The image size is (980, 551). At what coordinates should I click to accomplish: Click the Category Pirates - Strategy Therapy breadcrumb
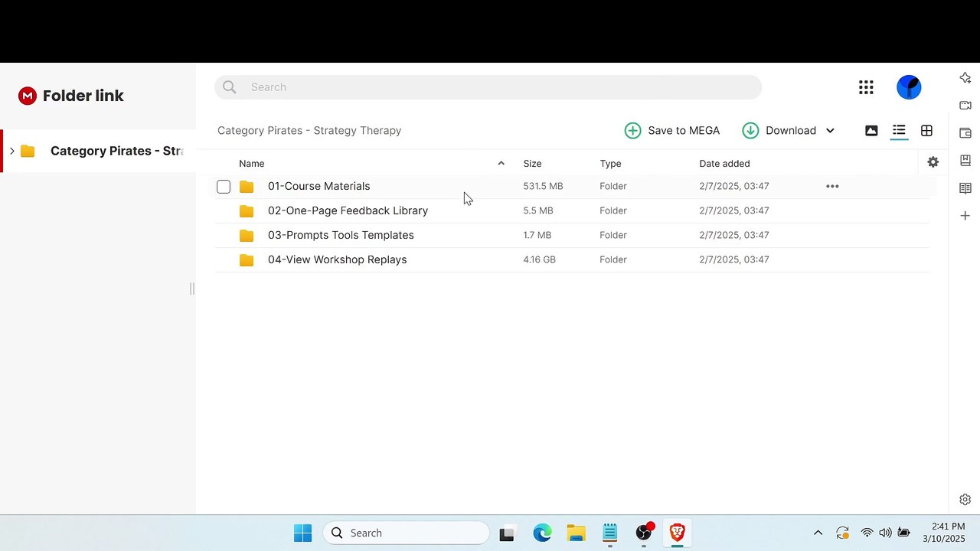[309, 131]
